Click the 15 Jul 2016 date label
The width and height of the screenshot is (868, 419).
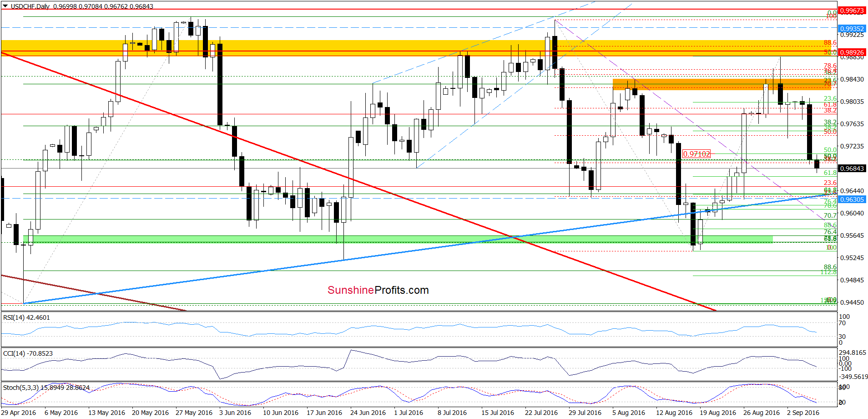click(x=498, y=413)
